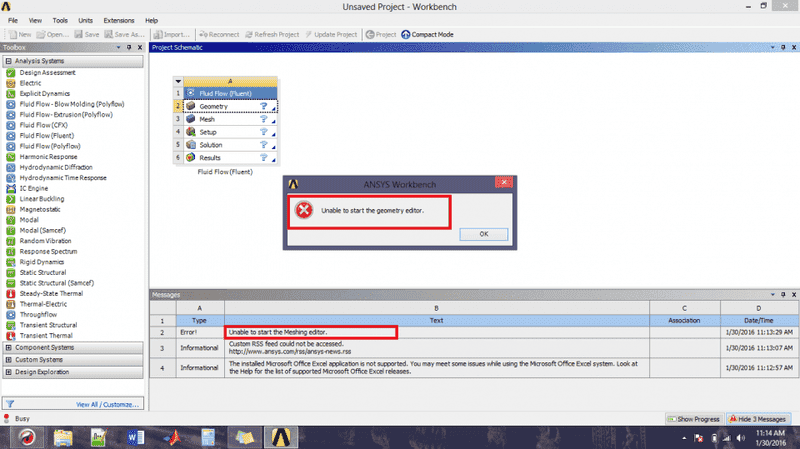The height and width of the screenshot is (449, 800).
Task: Open the Tools menu
Action: click(x=60, y=21)
